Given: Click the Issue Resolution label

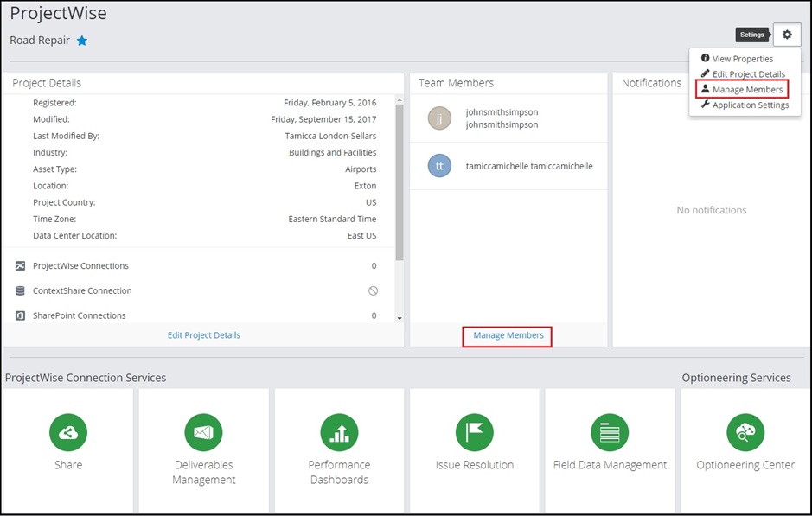Looking at the screenshot, I should 475,465.
